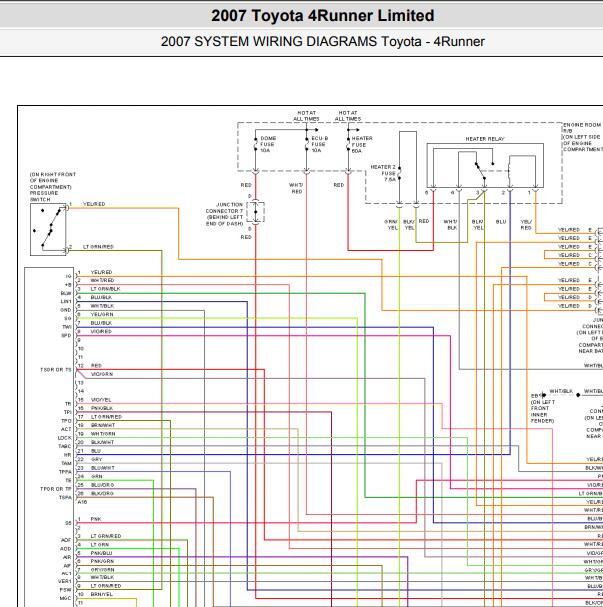603x607 pixels.
Task: Click the 'TAM' terminal label
Action: (x=66, y=463)
